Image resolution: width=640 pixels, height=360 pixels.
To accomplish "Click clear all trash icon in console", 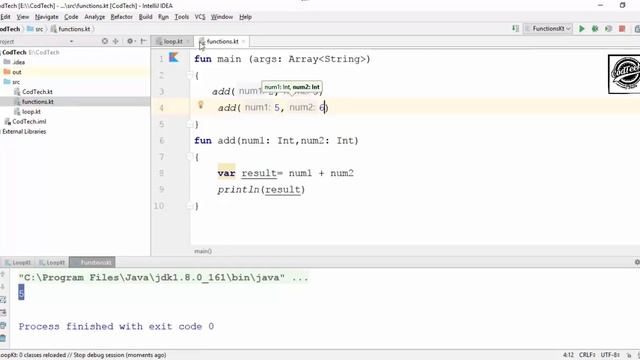I will click(3, 338).
